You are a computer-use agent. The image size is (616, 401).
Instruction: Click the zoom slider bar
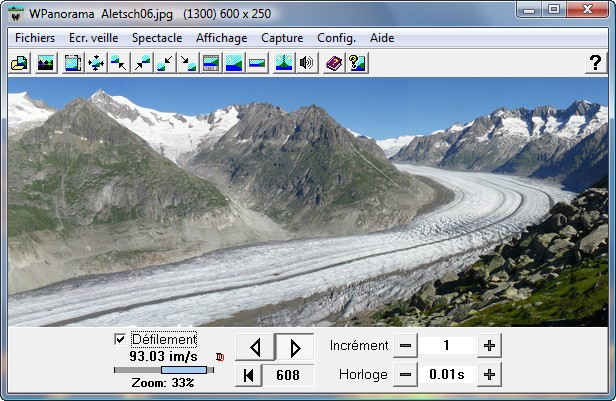[x=164, y=370]
